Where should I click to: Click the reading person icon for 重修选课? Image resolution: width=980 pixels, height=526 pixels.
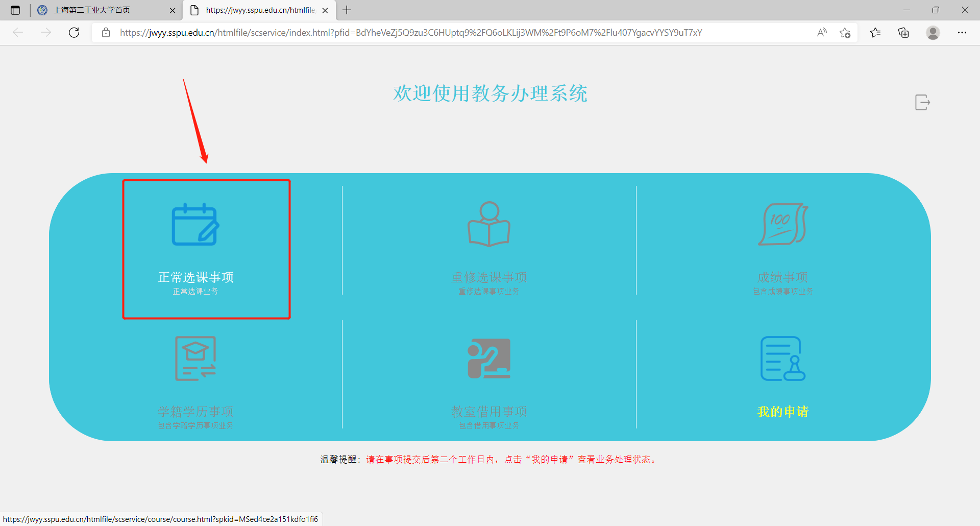pyautogui.click(x=489, y=224)
